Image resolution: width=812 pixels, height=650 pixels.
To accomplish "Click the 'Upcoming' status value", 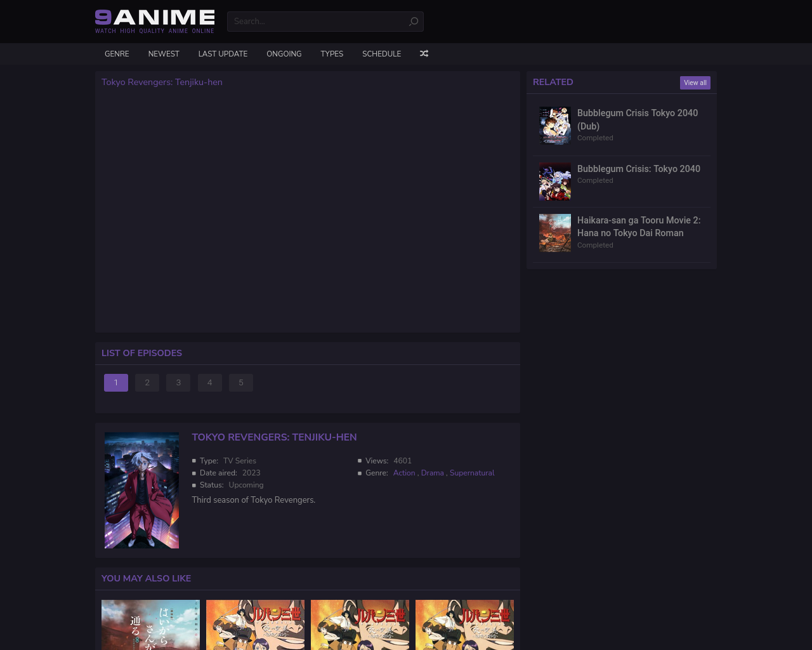I will tap(246, 485).
